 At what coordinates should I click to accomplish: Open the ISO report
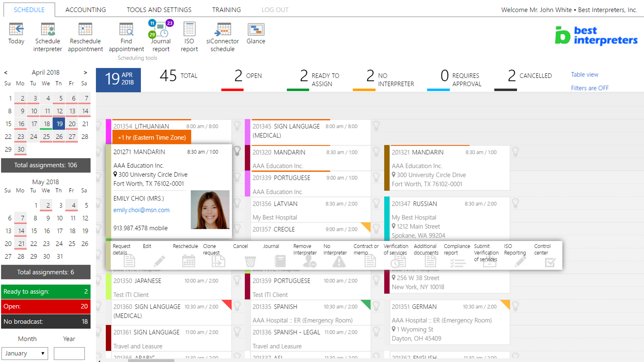click(x=189, y=36)
